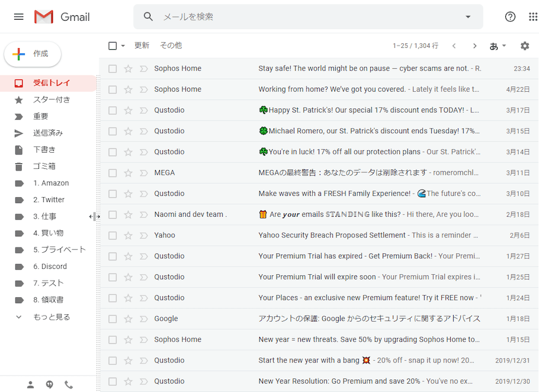The height and width of the screenshot is (392, 539).
Task: Open the 受信トレイ inbox folder
Action: pos(48,83)
